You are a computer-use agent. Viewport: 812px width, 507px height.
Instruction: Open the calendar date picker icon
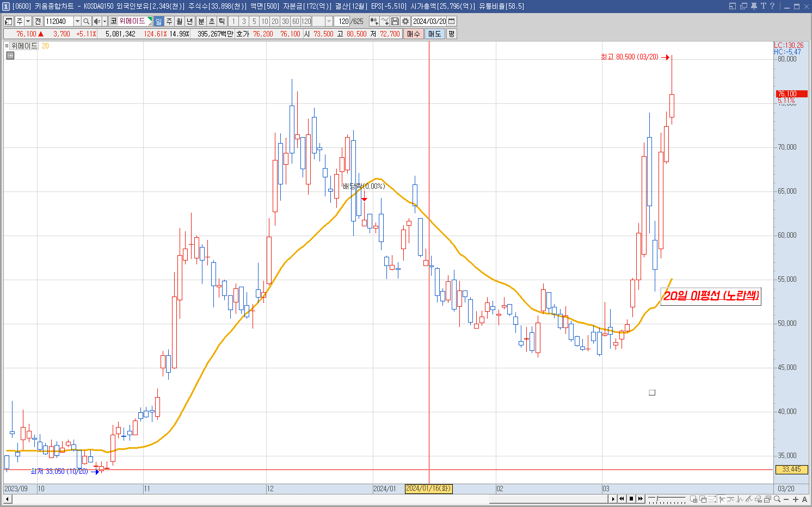(452, 21)
